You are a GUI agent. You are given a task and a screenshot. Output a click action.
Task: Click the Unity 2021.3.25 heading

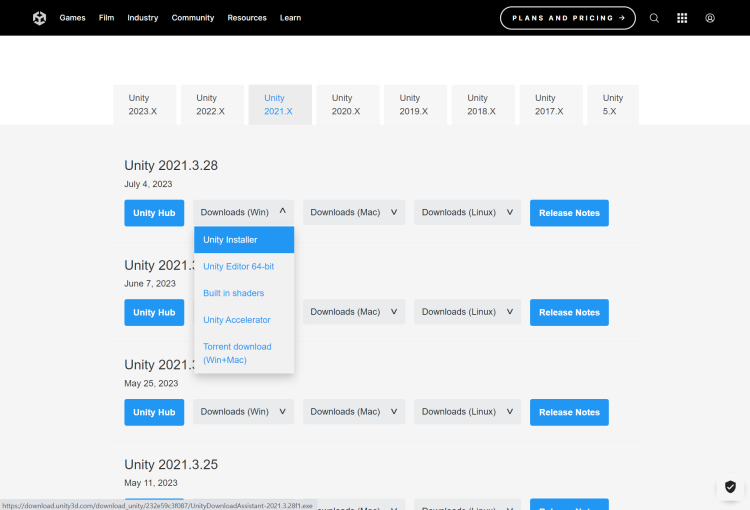point(171,465)
